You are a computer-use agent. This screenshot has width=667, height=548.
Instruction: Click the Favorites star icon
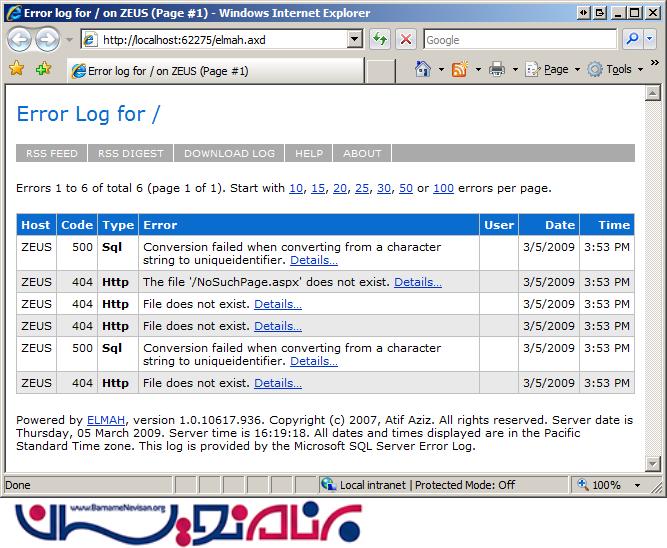coord(16,69)
